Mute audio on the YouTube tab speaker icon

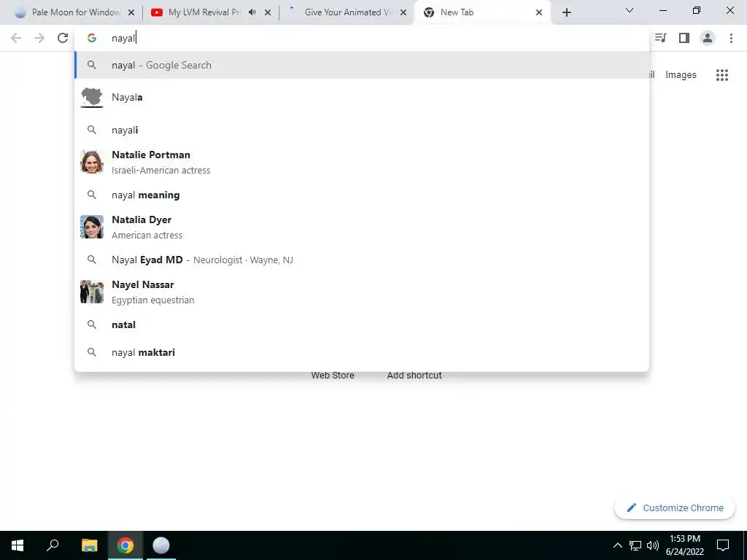tap(252, 12)
